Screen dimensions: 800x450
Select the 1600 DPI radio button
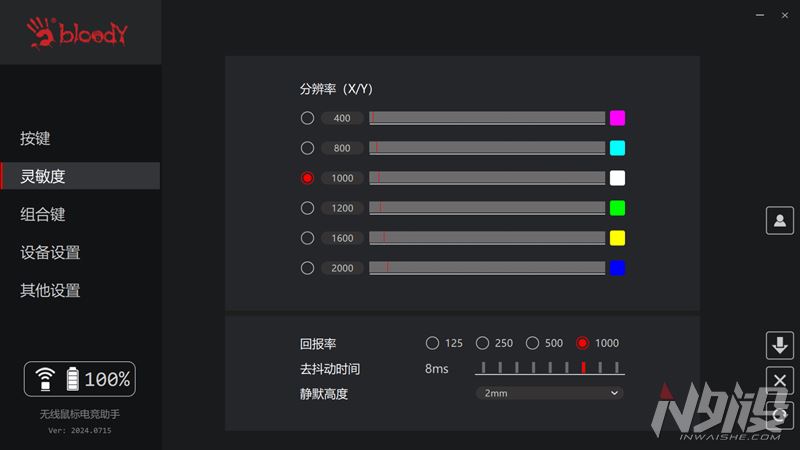tap(307, 238)
